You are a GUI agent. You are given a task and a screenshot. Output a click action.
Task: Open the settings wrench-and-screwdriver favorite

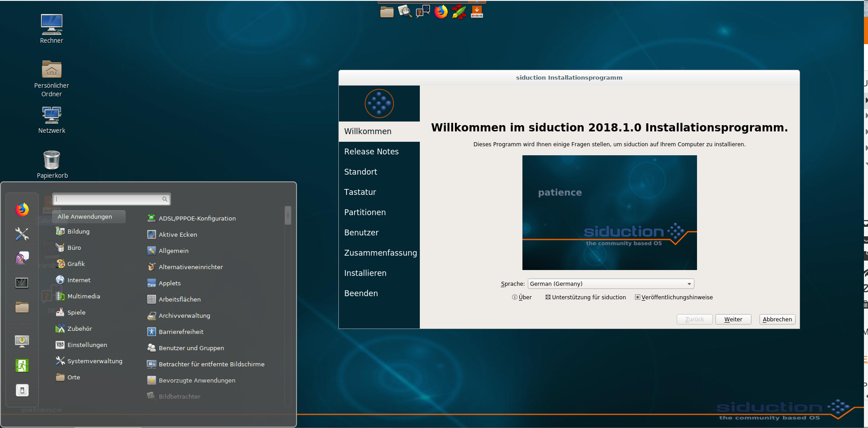click(x=22, y=234)
